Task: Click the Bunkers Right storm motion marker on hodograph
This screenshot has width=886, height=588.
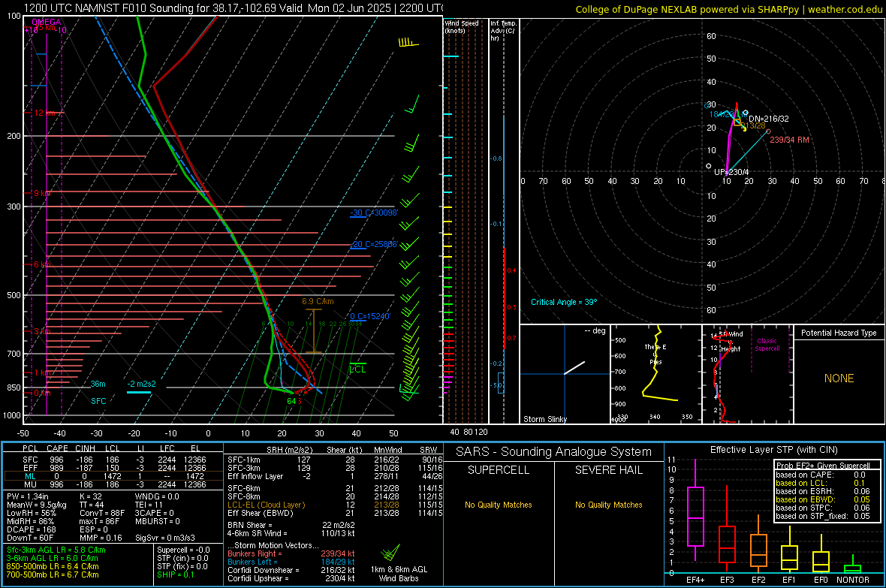Action: point(768,131)
